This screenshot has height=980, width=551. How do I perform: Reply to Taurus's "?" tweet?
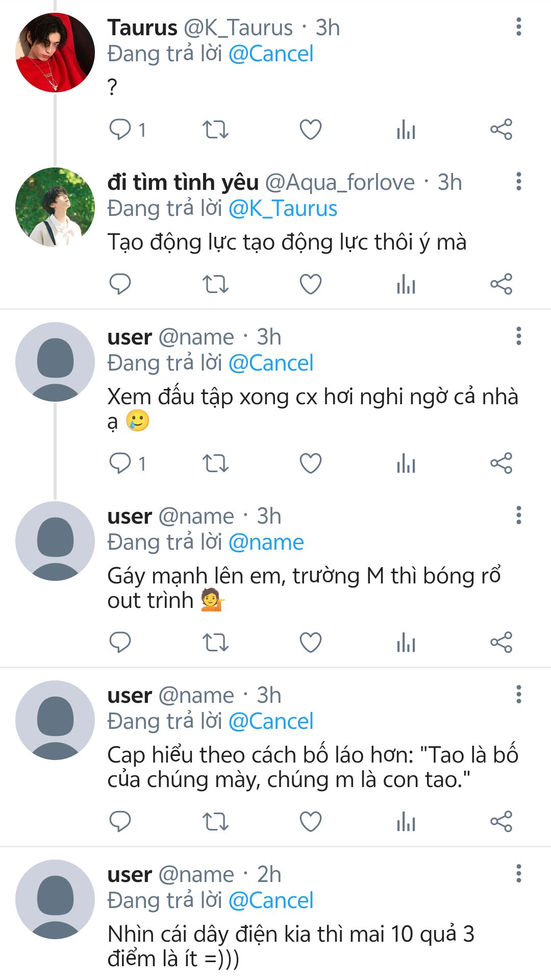(x=120, y=130)
